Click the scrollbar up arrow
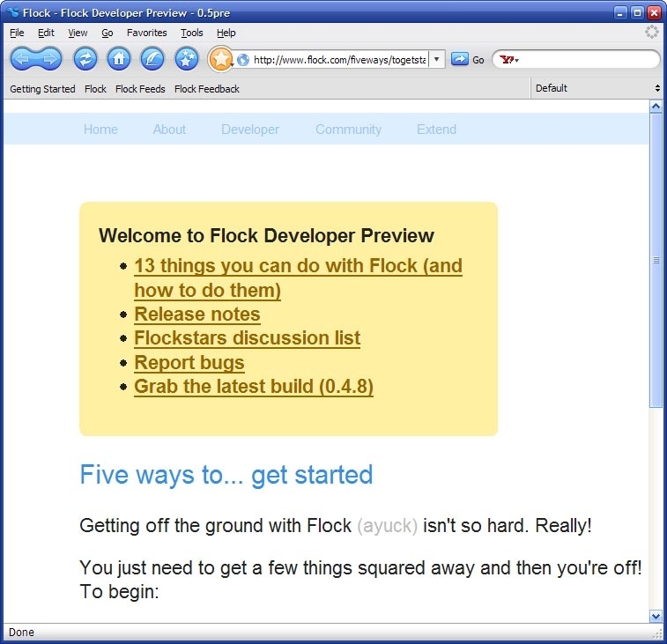This screenshot has width=667, height=644. click(x=656, y=107)
